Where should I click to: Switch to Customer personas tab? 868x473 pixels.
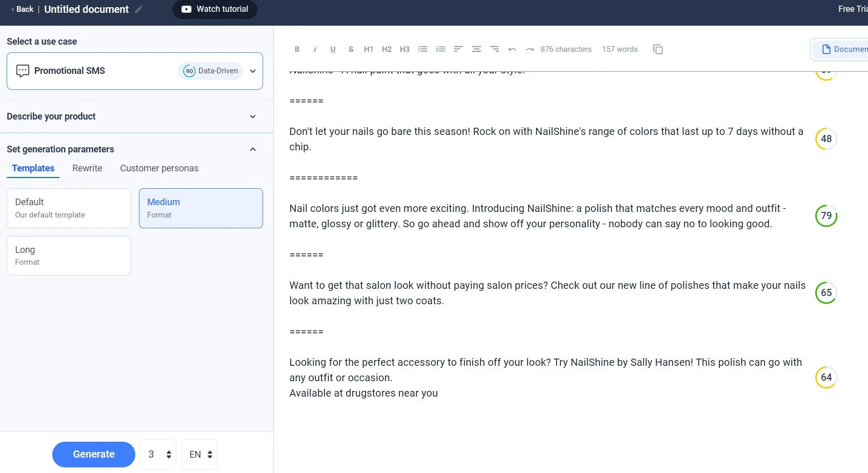tap(159, 168)
